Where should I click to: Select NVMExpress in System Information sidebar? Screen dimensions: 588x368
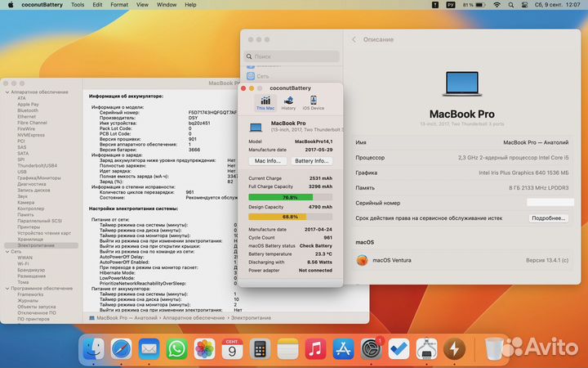[x=31, y=135]
